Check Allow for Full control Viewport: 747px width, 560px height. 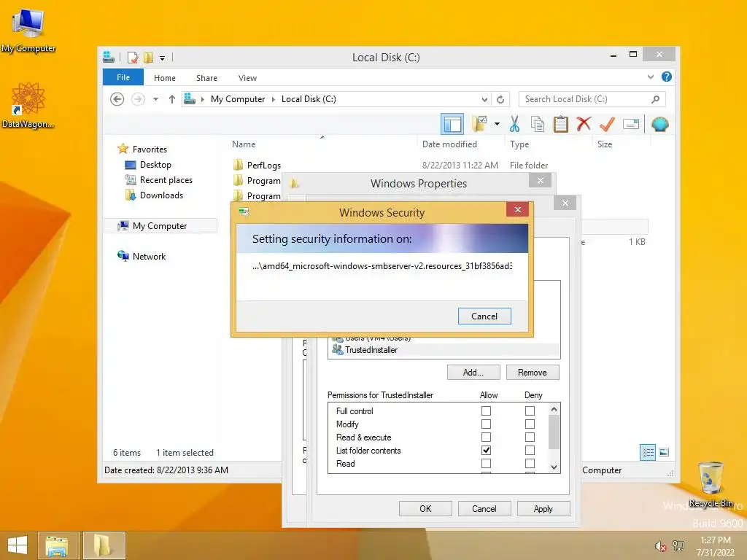click(486, 411)
